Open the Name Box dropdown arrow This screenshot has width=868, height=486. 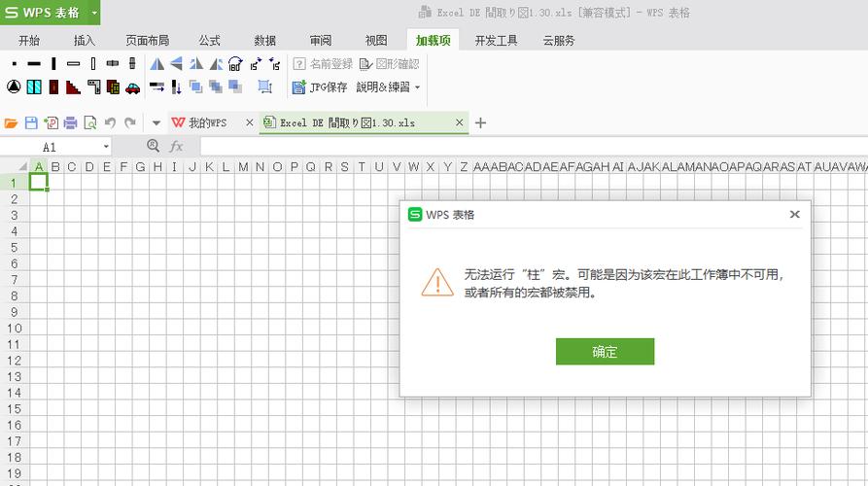[x=106, y=147]
